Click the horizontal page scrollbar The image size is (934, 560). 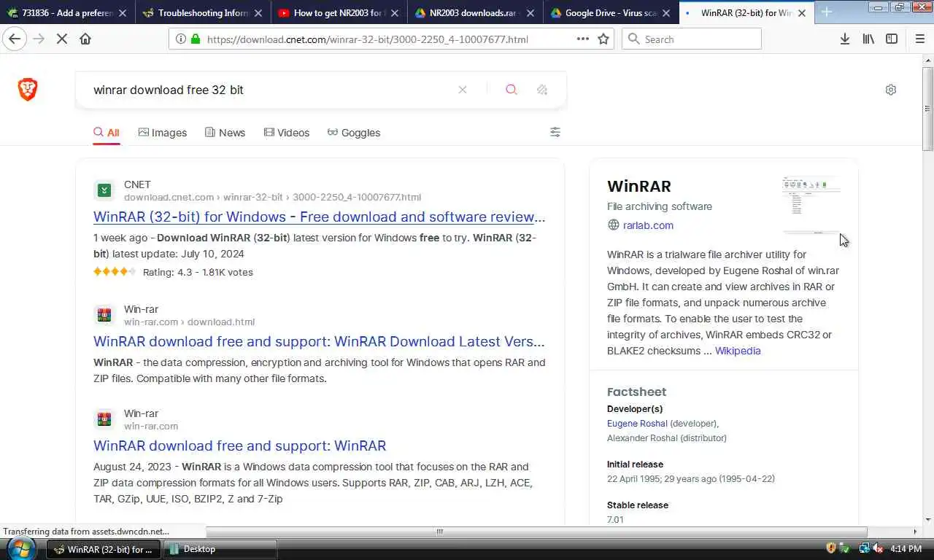(x=536, y=532)
